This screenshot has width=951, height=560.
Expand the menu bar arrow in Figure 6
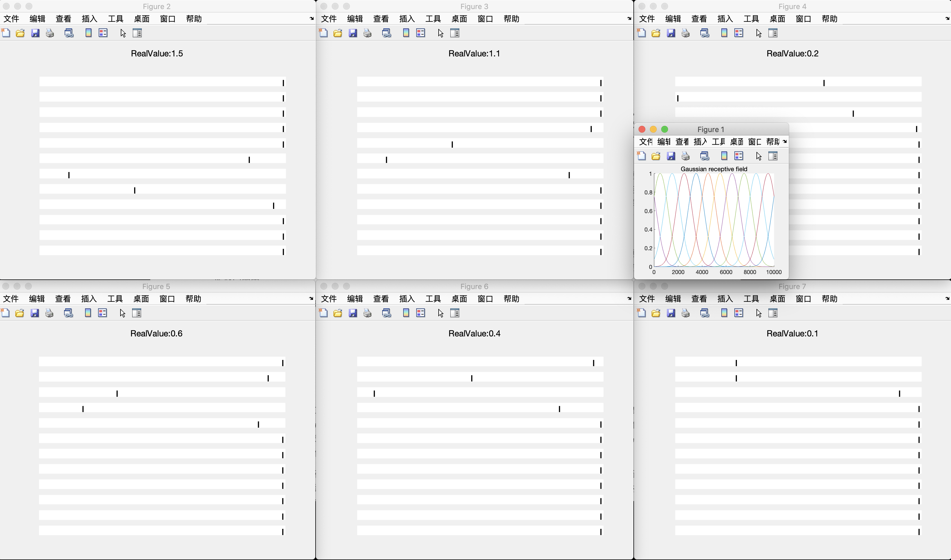pos(629,298)
